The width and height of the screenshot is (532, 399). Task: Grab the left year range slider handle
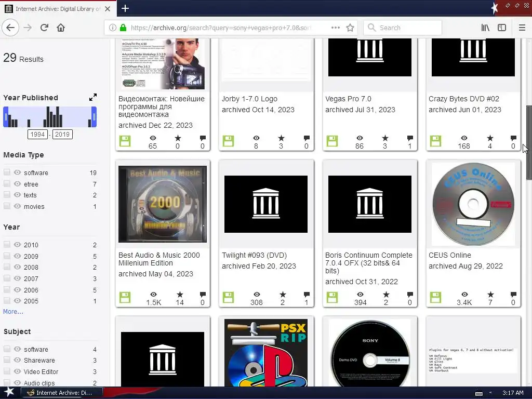pyautogui.click(x=6, y=117)
